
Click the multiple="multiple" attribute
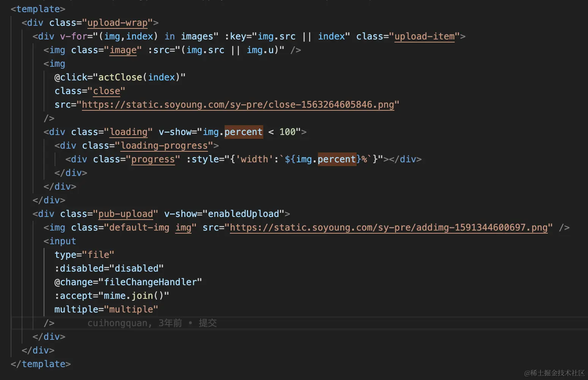pyautogui.click(x=106, y=309)
